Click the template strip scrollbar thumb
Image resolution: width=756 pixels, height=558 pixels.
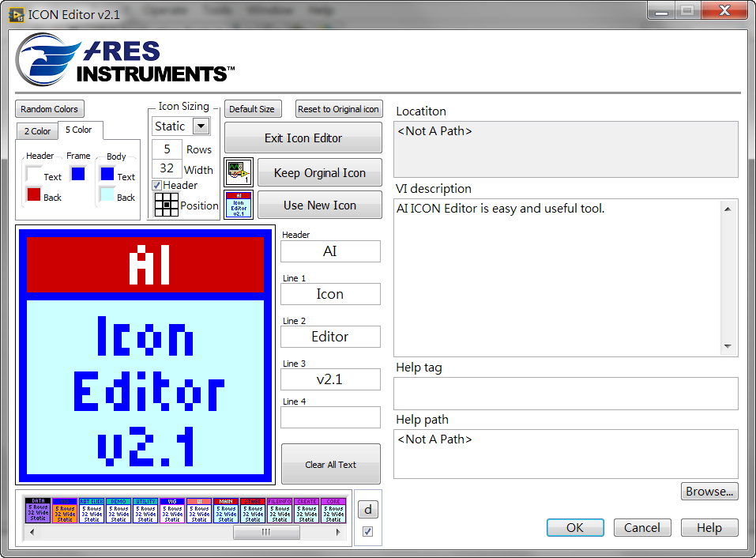tap(267, 532)
